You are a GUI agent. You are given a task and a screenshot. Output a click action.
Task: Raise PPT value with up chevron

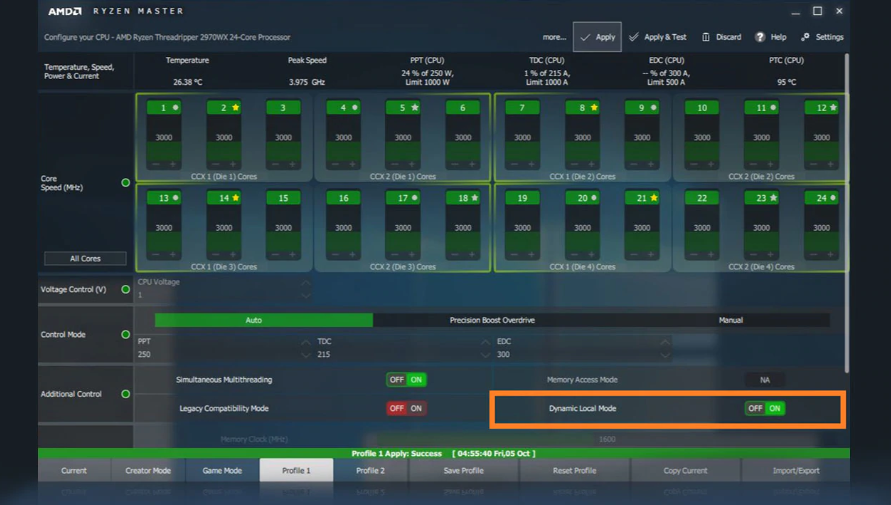point(306,342)
